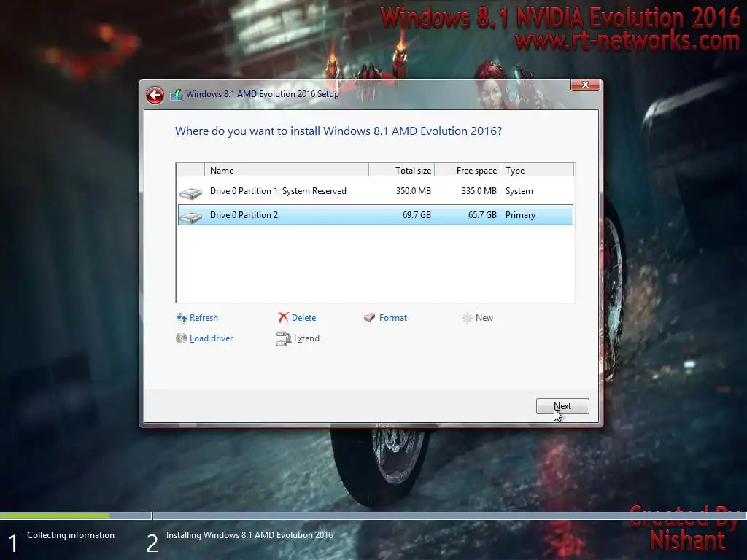Click the 69.7 GB total size value

pos(417,215)
